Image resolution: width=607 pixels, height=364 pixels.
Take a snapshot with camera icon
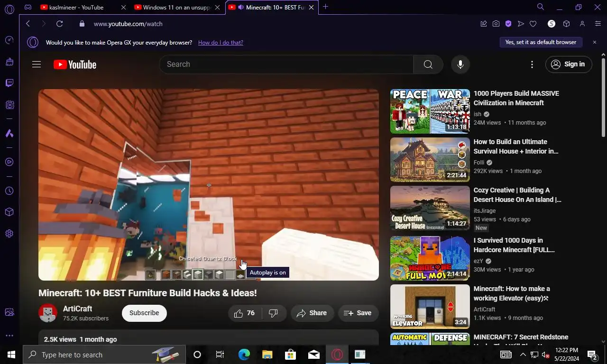point(496,24)
